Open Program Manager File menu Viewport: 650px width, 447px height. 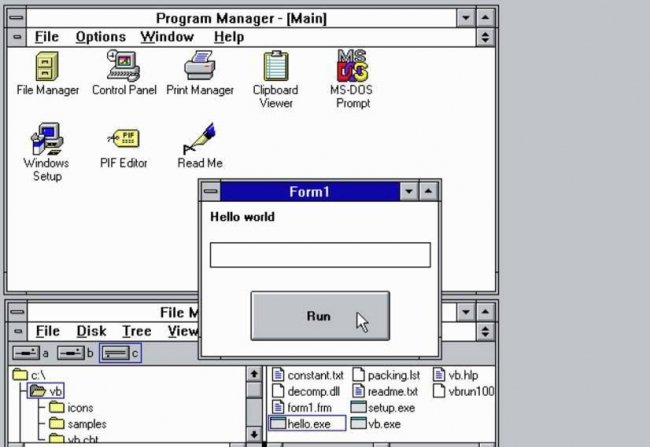tap(47, 37)
